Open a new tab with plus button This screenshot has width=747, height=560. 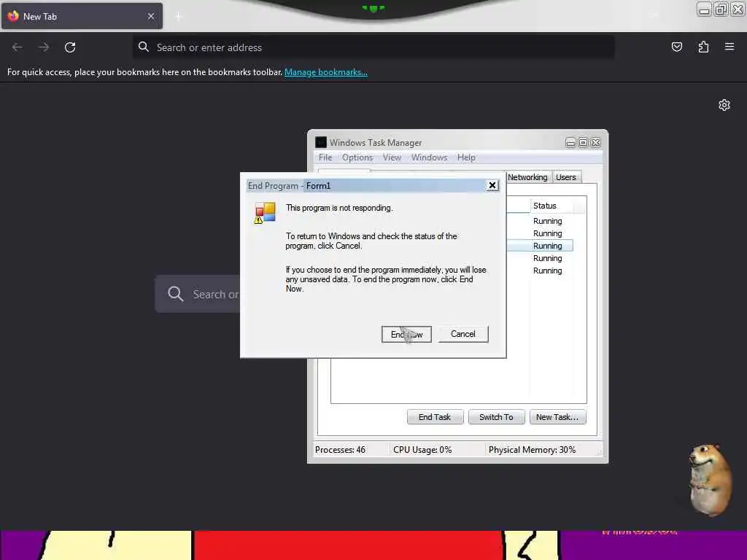(179, 16)
